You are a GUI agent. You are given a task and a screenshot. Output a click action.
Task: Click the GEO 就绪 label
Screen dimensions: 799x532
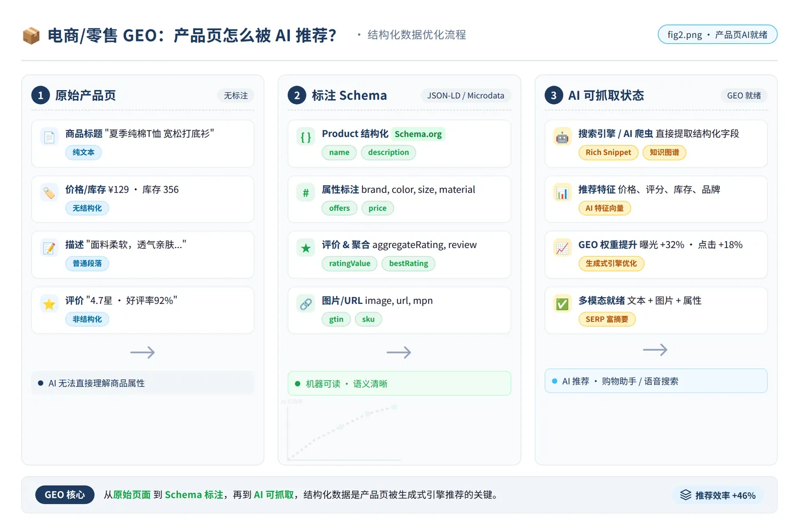[744, 95]
